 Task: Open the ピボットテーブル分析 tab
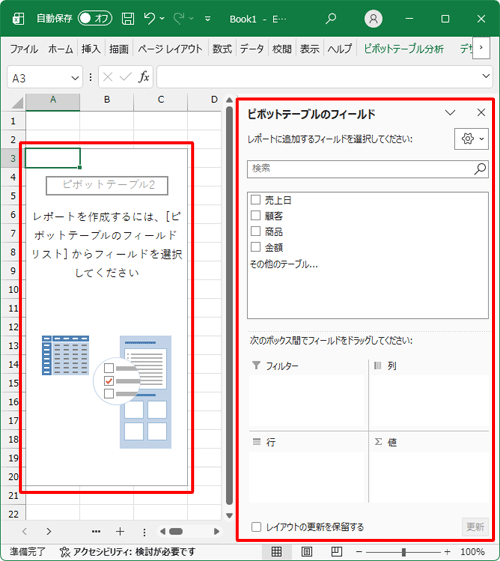(403, 49)
